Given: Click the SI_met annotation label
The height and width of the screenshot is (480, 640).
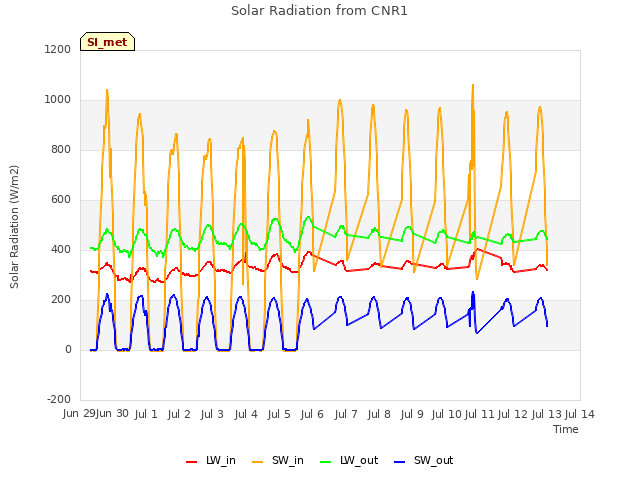Looking at the screenshot, I should point(107,42).
